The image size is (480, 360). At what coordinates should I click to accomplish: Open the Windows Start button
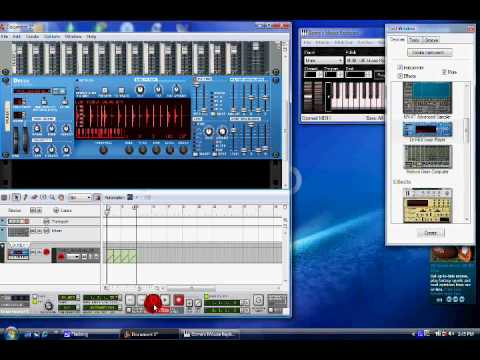pyautogui.click(x=10, y=333)
